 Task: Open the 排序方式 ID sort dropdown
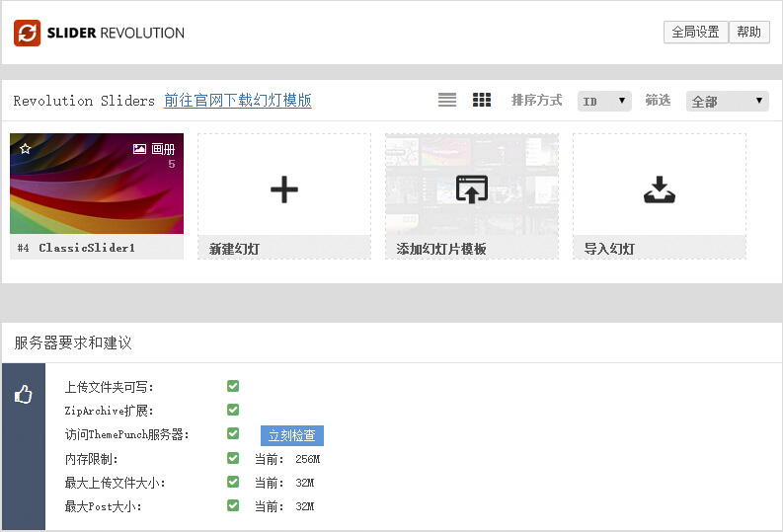point(604,102)
